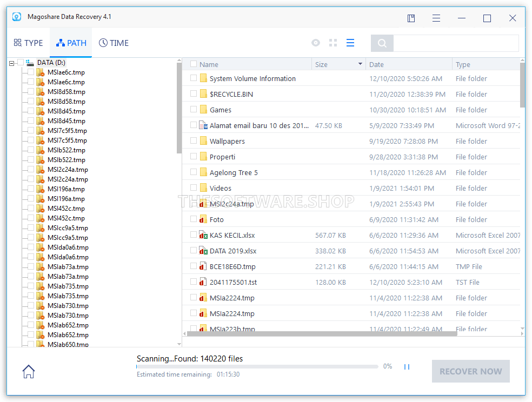The width and height of the screenshot is (532, 402).
Task: Switch to thumbnail grid view
Action: coord(333,43)
